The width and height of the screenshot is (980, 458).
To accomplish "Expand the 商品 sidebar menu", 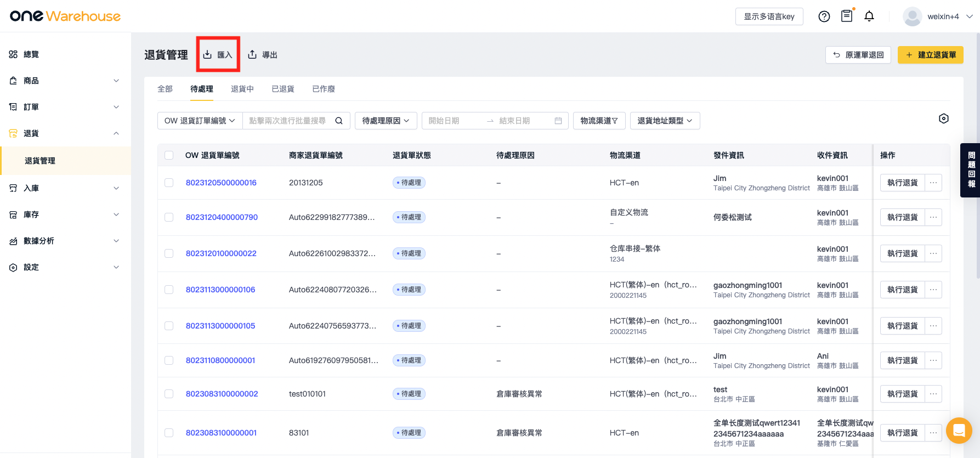I will tap(65, 81).
